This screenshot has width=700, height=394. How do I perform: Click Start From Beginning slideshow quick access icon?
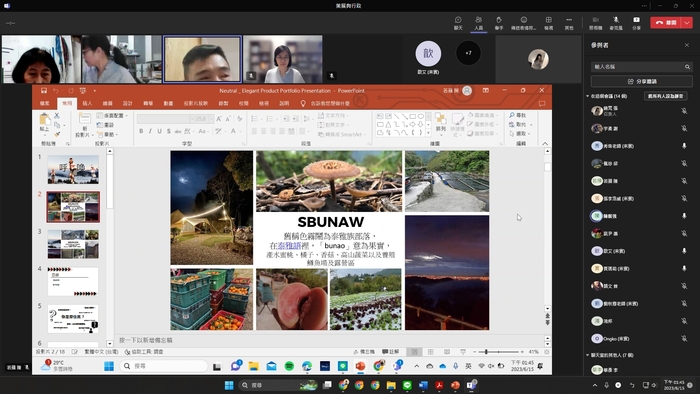[x=83, y=91]
